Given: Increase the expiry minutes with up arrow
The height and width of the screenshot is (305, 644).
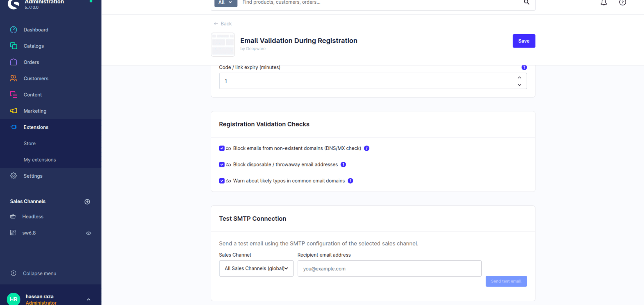Looking at the screenshot, I should click(x=519, y=78).
